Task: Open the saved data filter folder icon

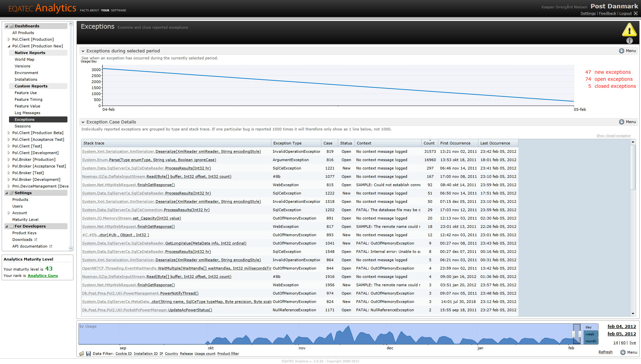Action: click(x=81, y=354)
